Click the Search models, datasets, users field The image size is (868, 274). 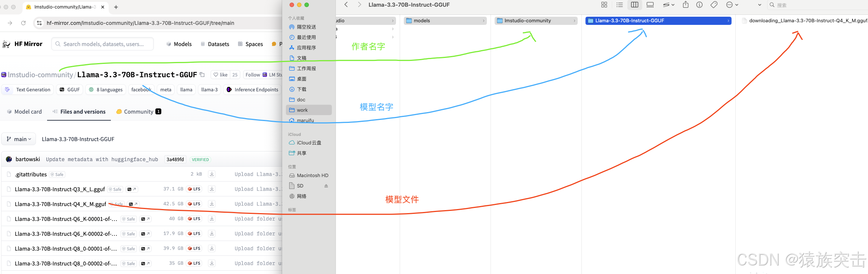(103, 44)
